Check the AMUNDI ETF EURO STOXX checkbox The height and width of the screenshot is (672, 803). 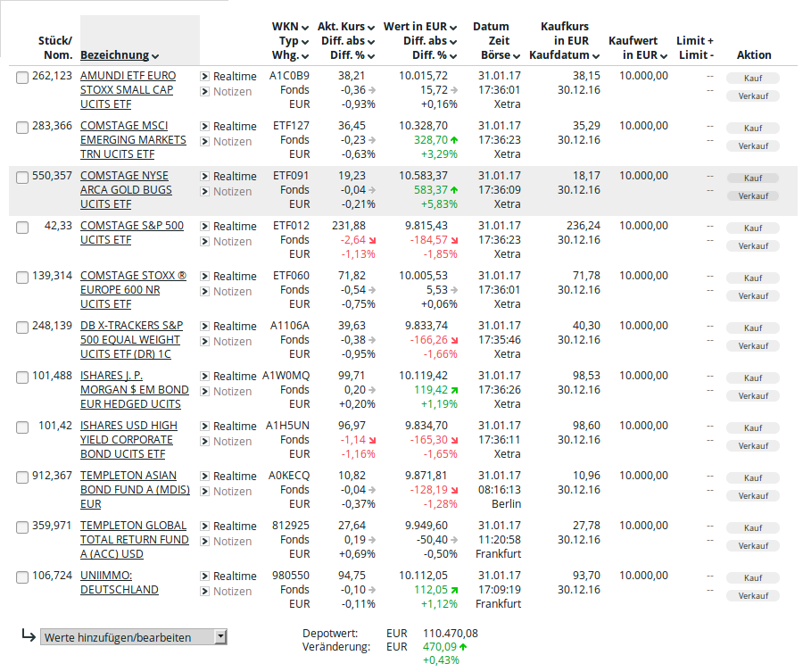pos(22,78)
